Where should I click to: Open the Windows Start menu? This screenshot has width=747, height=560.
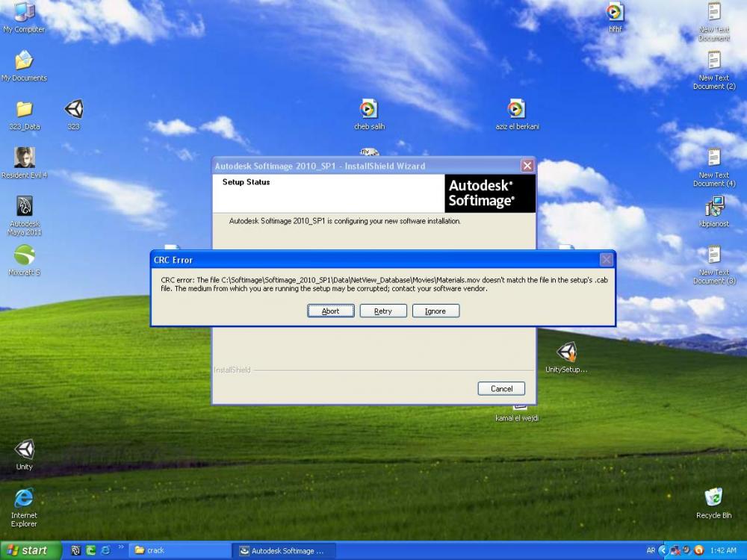pyautogui.click(x=31, y=550)
